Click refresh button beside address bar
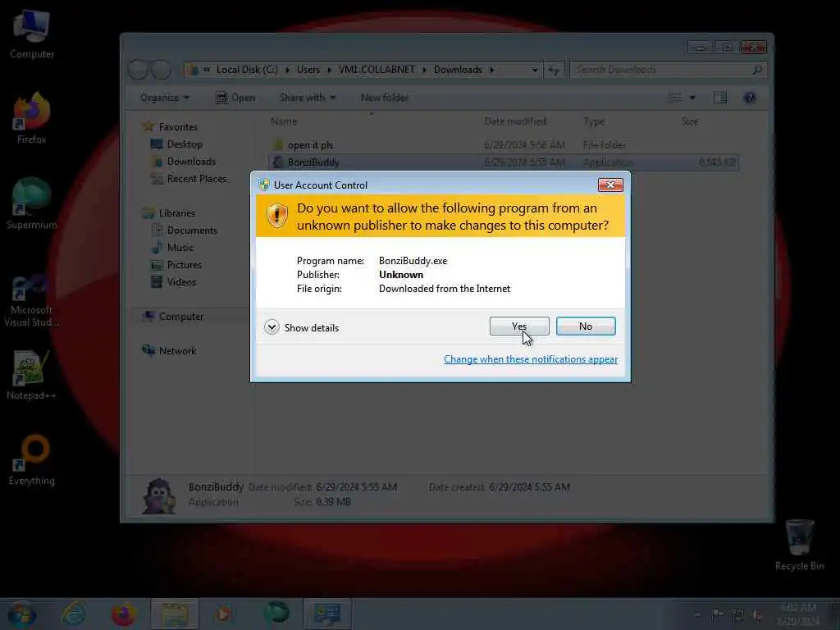This screenshot has width=840, height=630. click(554, 71)
